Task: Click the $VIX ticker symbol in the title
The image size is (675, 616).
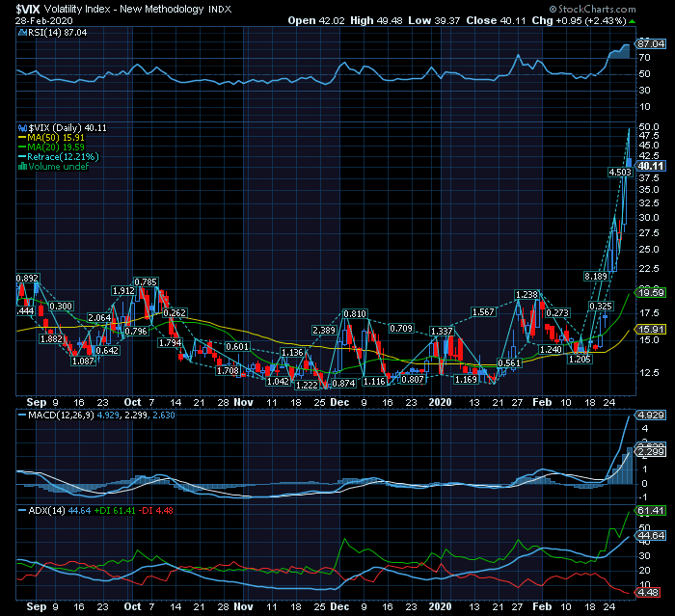Action: [x=28, y=9]
